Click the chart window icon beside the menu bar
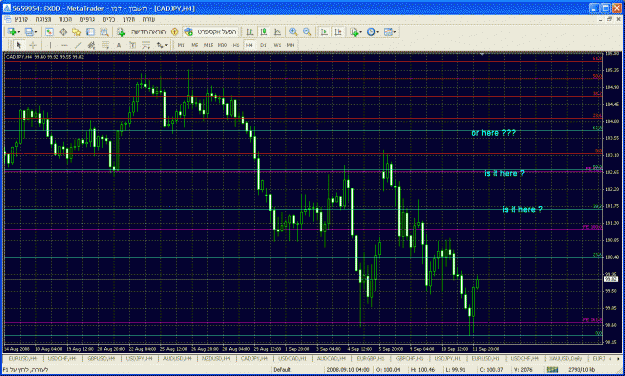The width and height of the screenshot is (625, 376). point(7,19)
